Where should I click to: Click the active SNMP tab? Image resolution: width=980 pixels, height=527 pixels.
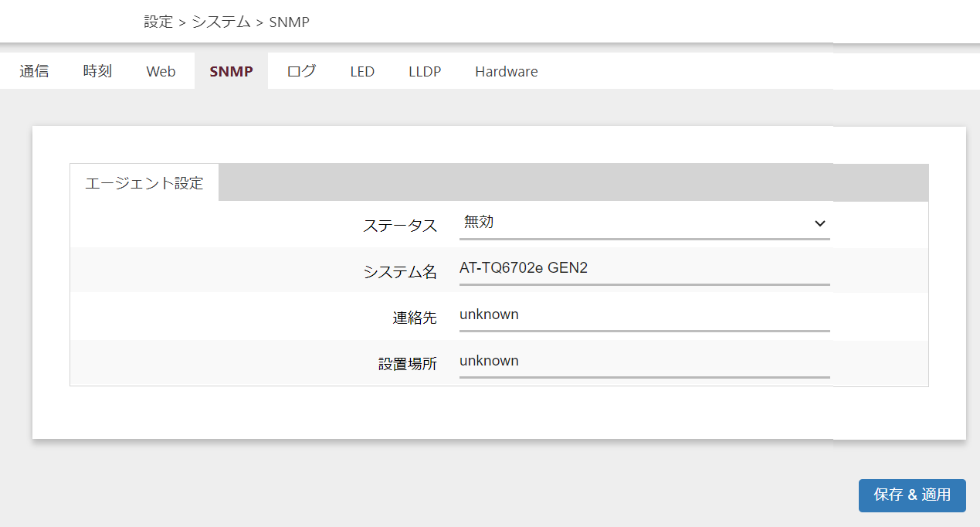tap(231, 72)
